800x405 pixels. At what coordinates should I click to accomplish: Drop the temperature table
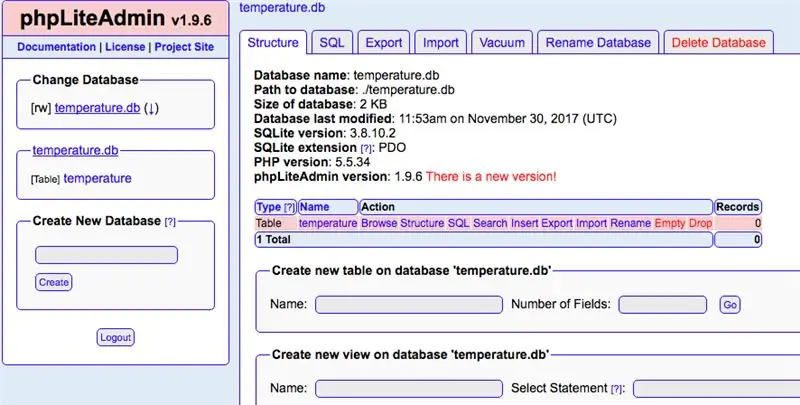700,223
